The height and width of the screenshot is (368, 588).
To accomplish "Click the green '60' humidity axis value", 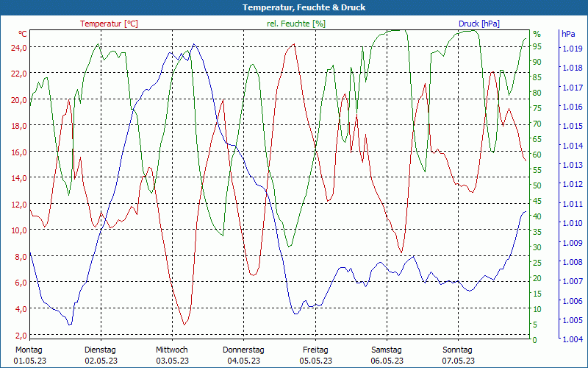I will click(537, 155).
